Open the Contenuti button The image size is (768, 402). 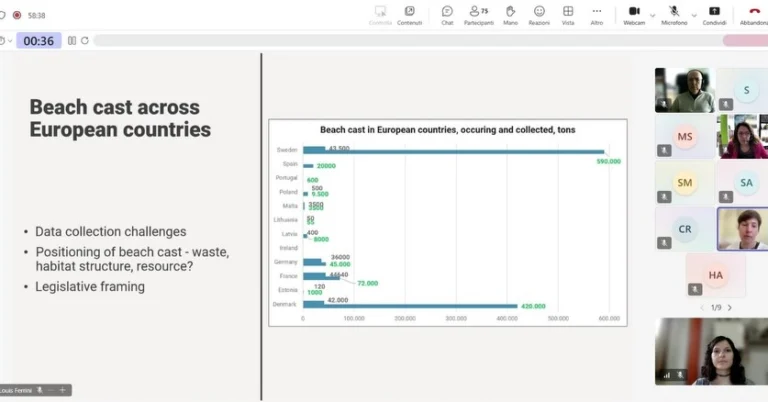[409, 14]
